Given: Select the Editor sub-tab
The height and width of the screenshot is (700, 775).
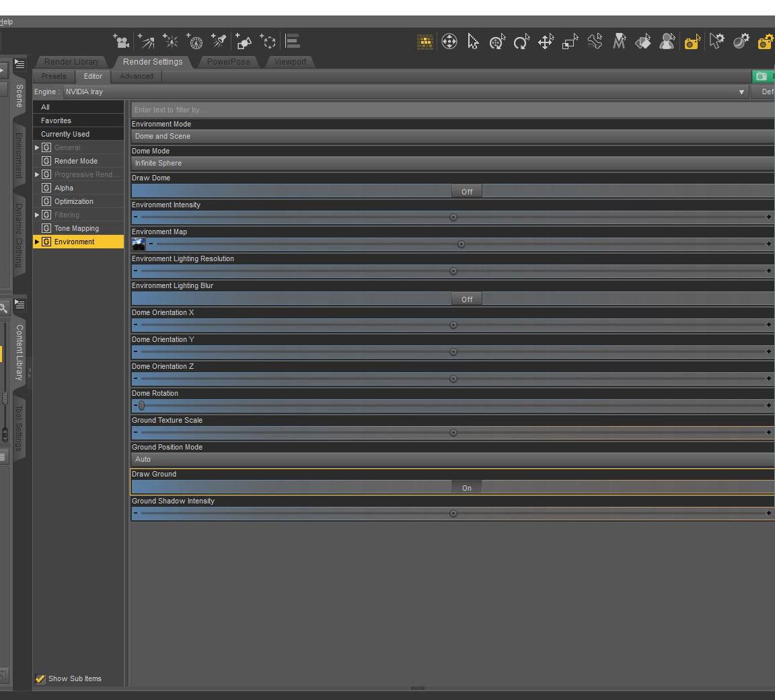Looking at the screenshot, I should click(x=93, y=76).
